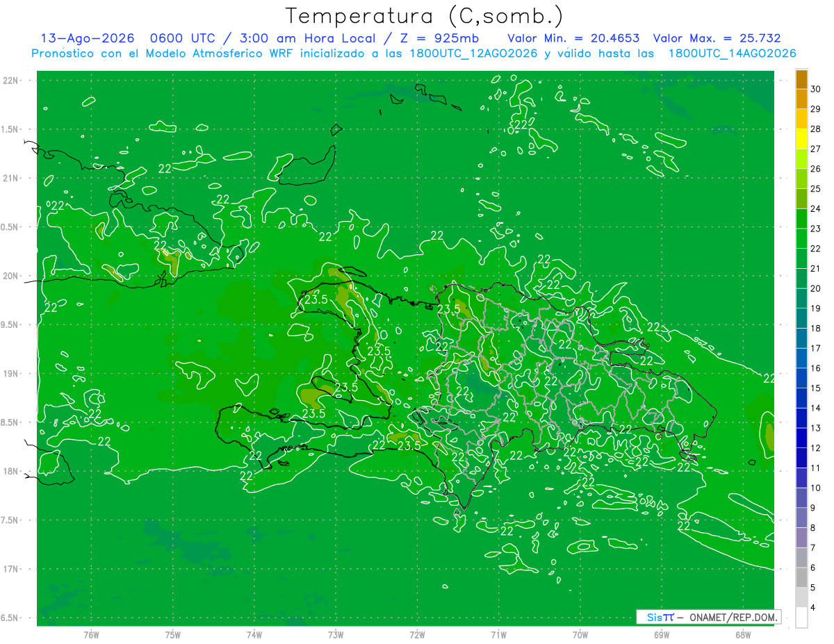Select the "Valor Max. = 25.732" text

[x=718, y=39]
